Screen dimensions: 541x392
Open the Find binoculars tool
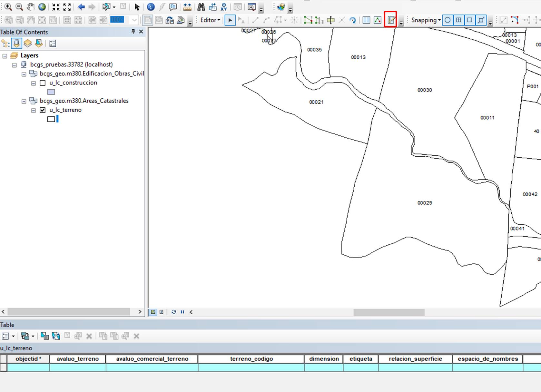tap(201, 7)
